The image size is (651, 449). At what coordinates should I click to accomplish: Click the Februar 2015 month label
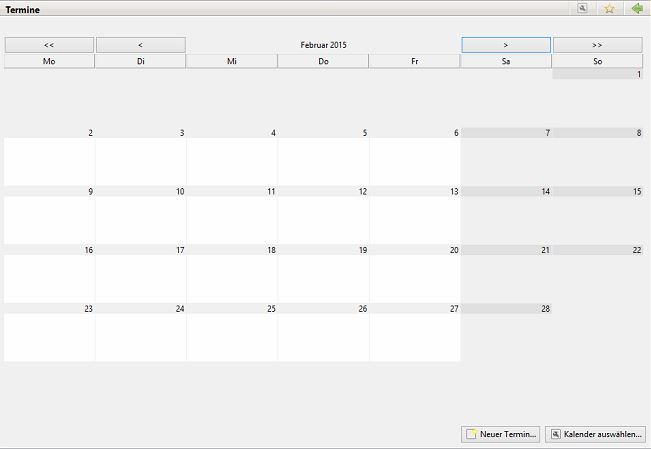click(323, 45)
